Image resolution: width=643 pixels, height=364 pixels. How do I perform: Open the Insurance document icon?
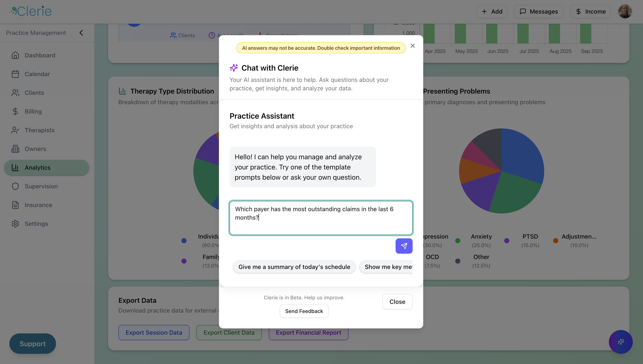point(16,205)
